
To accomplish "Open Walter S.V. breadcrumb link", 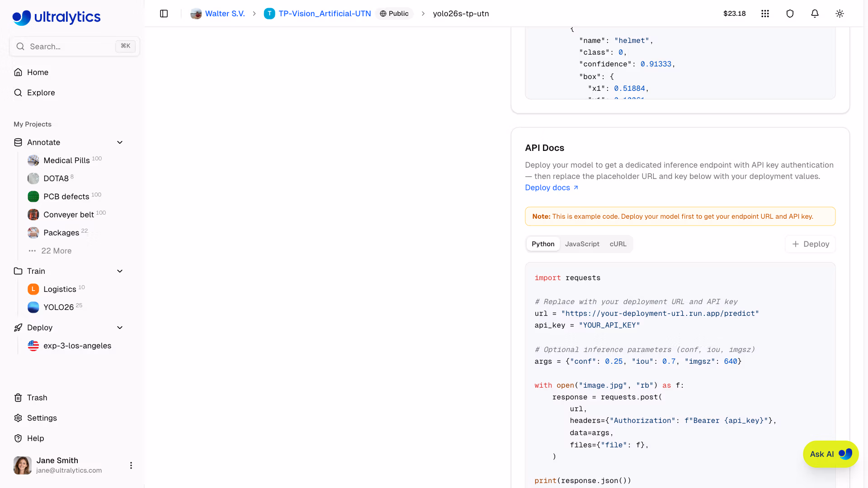I will click(225, 14).
